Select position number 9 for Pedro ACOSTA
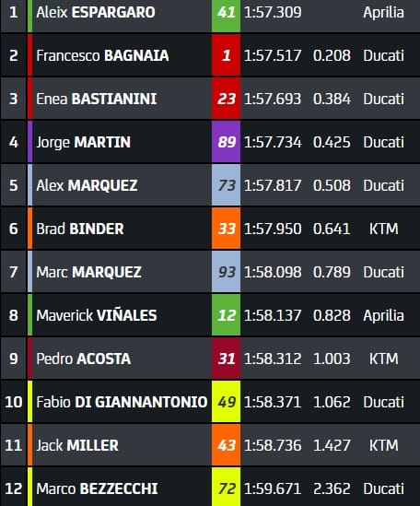This screenshot has width=420, height=506. point(13,359)
